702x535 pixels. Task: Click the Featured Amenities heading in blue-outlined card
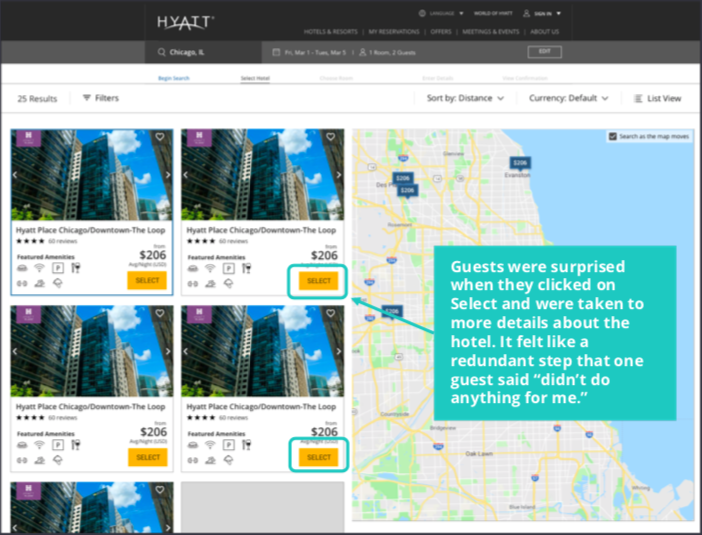[46, 257]
